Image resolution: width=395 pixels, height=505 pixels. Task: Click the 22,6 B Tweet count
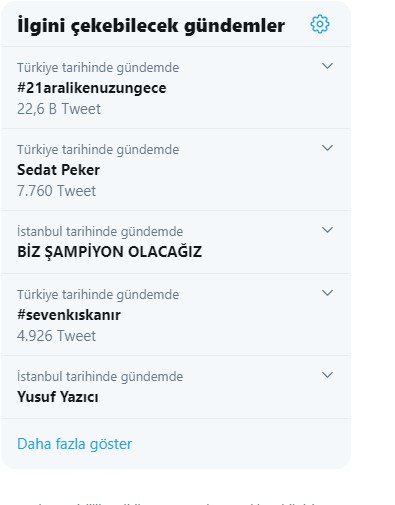pyautogui.click(x=59, y=109)
